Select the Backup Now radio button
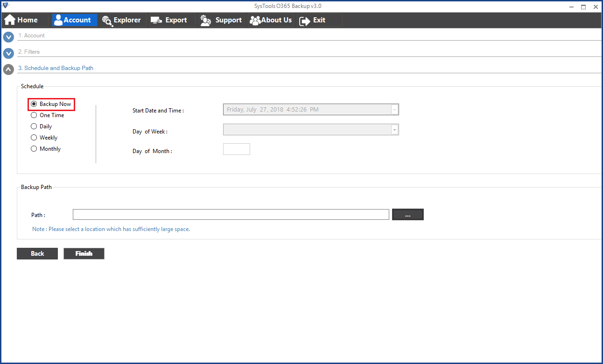Image resolution: width=603 pixels, height=364 pixels. pos(34,104)
